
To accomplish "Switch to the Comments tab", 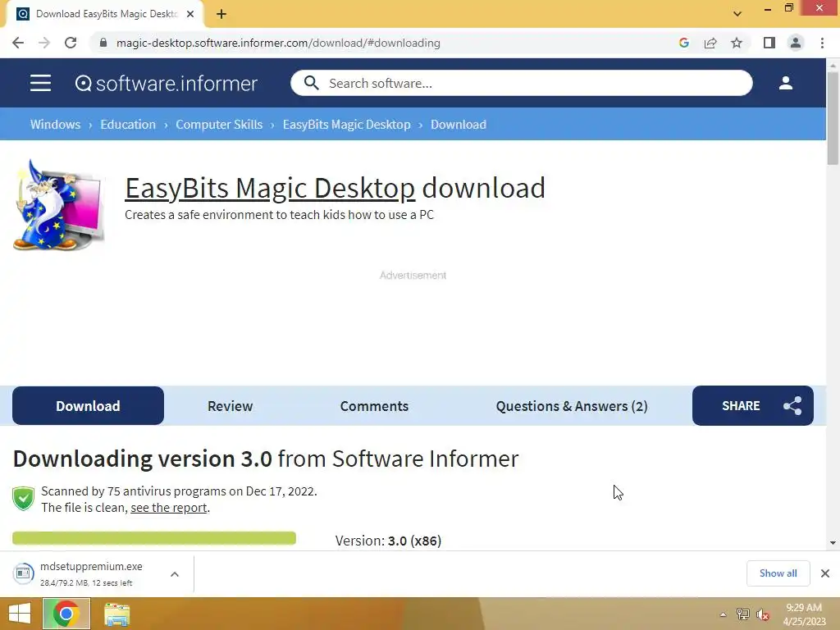I will (x=374, y=406).
